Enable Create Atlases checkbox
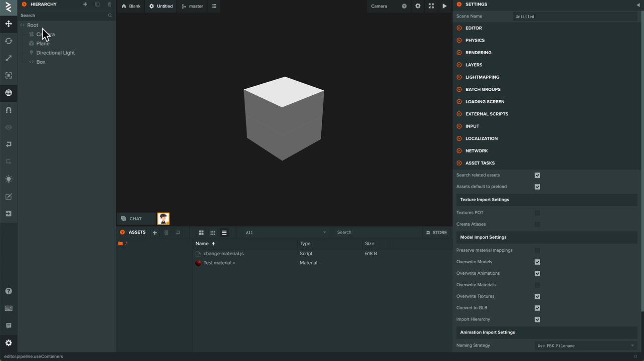 coord(537,225)
